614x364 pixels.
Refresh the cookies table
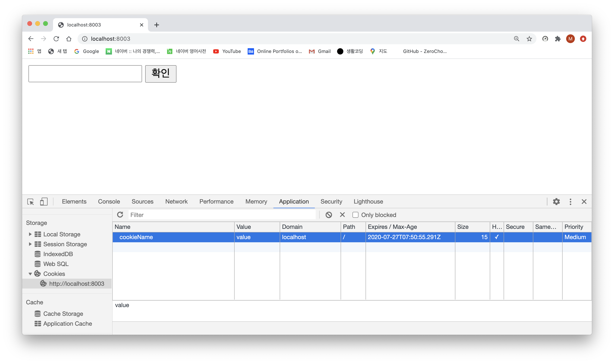[120, 215]
